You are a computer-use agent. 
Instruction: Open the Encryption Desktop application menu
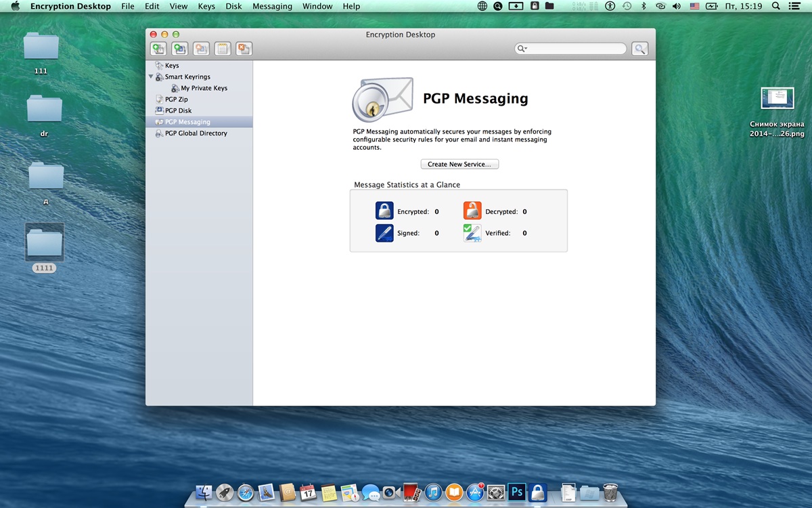pos(70,6)
